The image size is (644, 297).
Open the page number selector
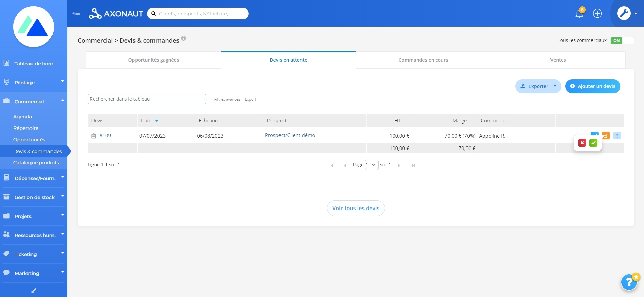(372, 165)
